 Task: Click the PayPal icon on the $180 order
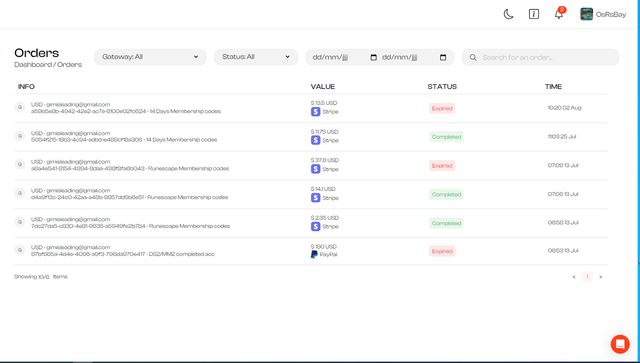point(314,254)
